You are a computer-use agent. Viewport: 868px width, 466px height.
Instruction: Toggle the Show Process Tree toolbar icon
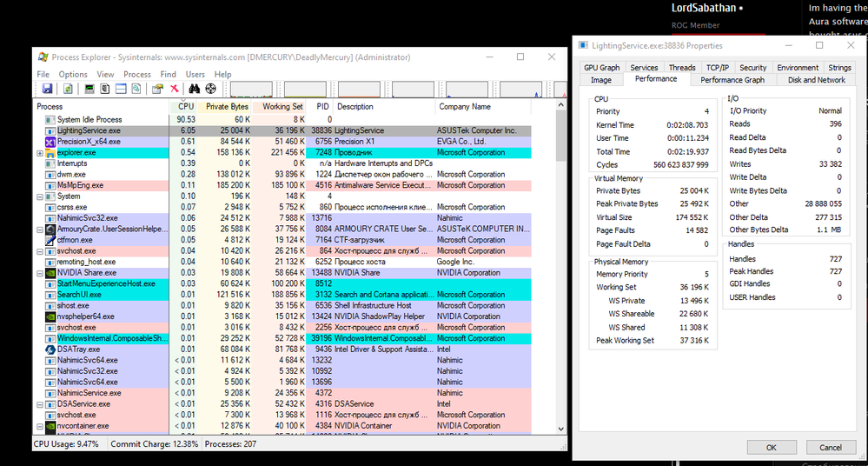(x=104, y=89)
